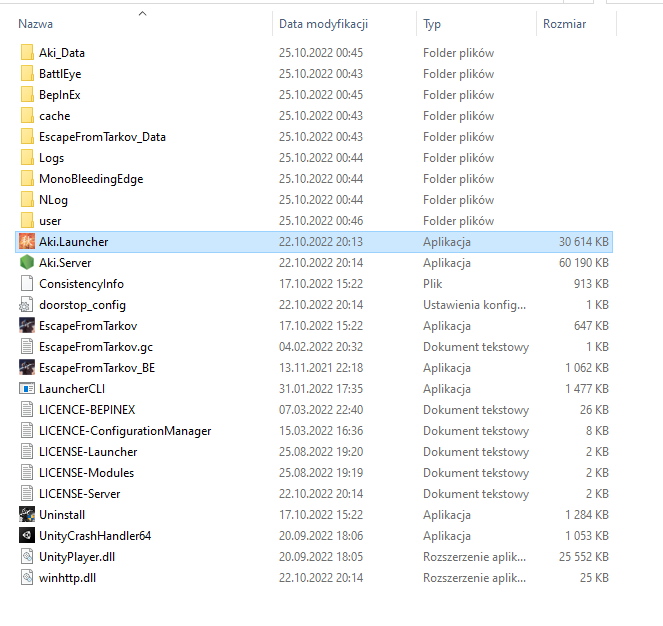The image size is (663, 626).
Task: Click the LICENCE-ConfigurationManager document icon
Action: [27, 431]
